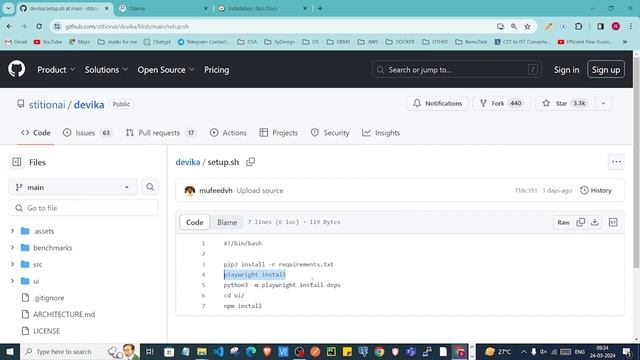Open the Windows Start menu
The width and height of the screenshot is (640, 360).
(10, 351)
